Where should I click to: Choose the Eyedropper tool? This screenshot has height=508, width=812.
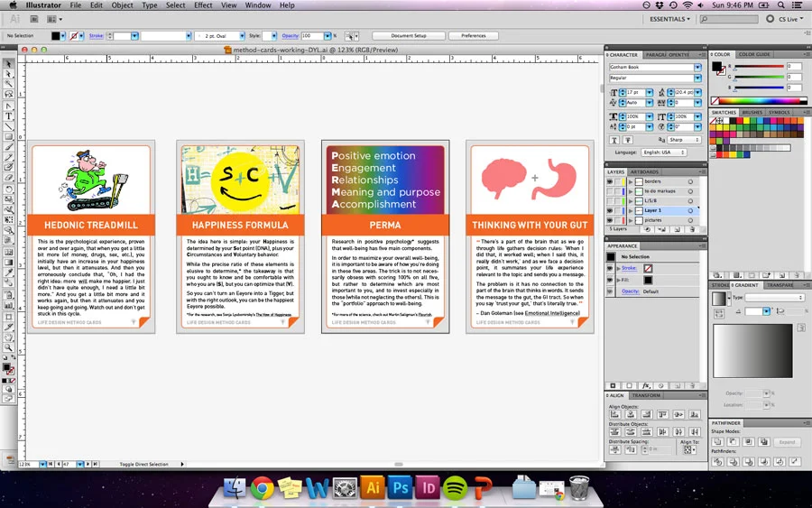tap(8, 272)
